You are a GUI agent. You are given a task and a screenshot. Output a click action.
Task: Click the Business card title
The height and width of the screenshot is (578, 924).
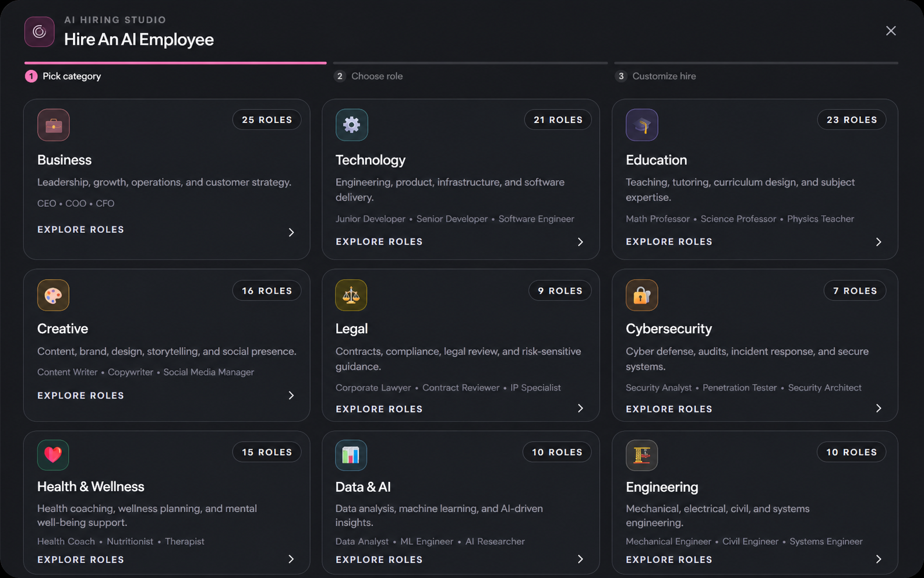64,160
